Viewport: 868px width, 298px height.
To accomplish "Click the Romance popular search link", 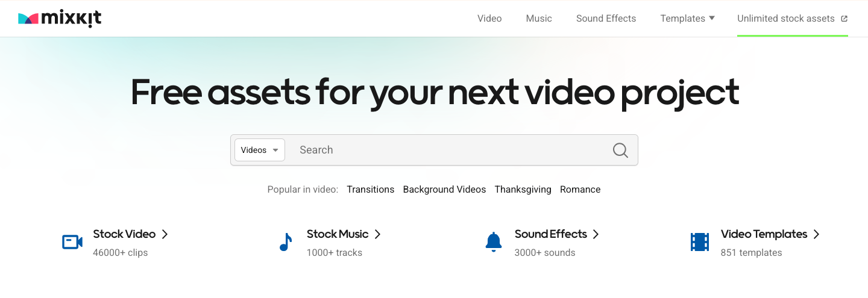I will [580, 190].
